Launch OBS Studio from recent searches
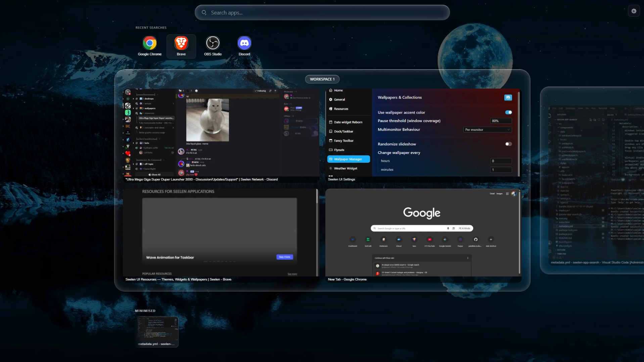 (213, 46)
